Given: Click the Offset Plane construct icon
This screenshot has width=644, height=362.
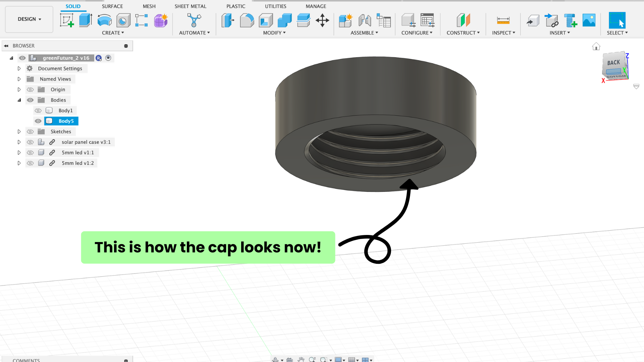Looking at the screenshot, I should point(463,20).
